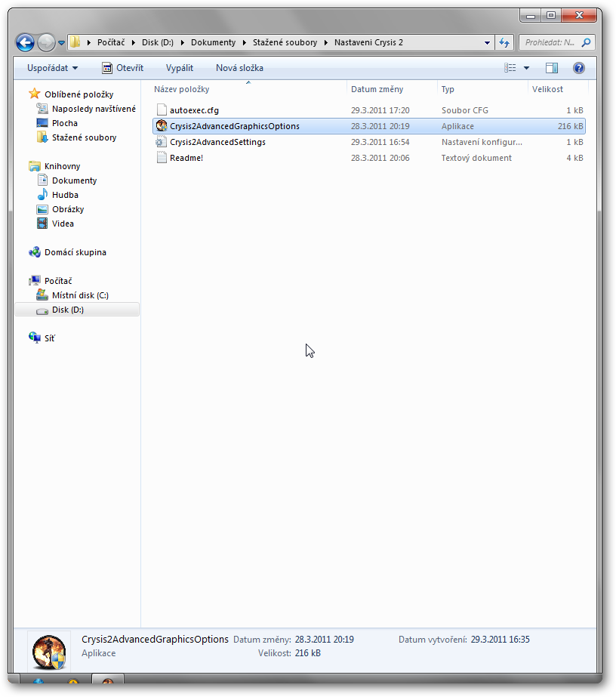Select the autoexec.cfg file
This screenshot has height=697, width=616.
coord(194,110)
